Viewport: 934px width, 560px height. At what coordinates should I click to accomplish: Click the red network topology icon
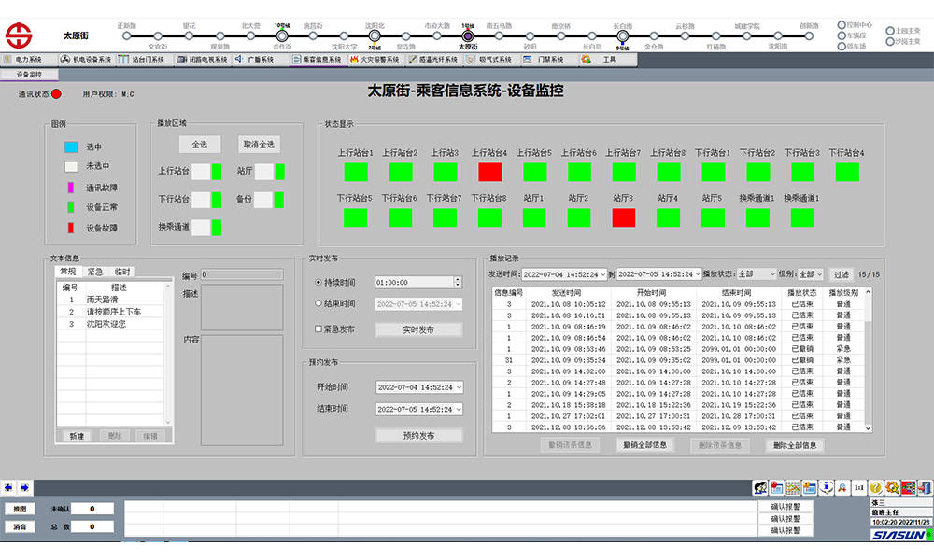(908, 488)
